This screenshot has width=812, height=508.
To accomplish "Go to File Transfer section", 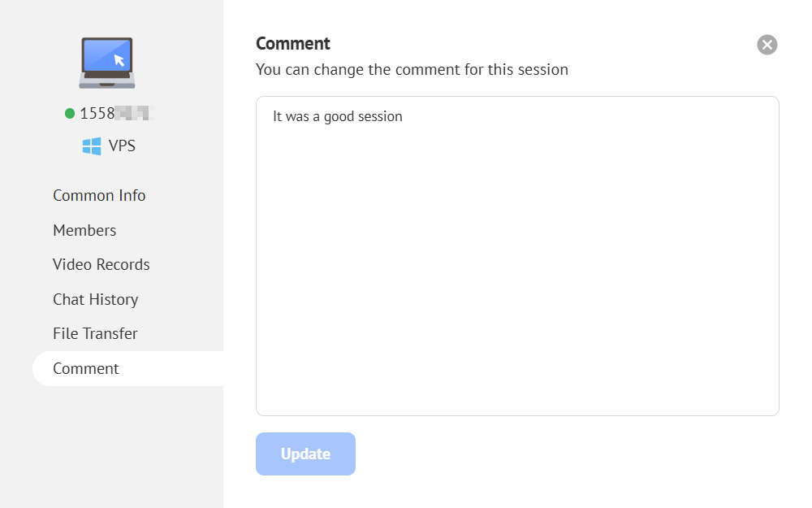I will tap(95, 334).
